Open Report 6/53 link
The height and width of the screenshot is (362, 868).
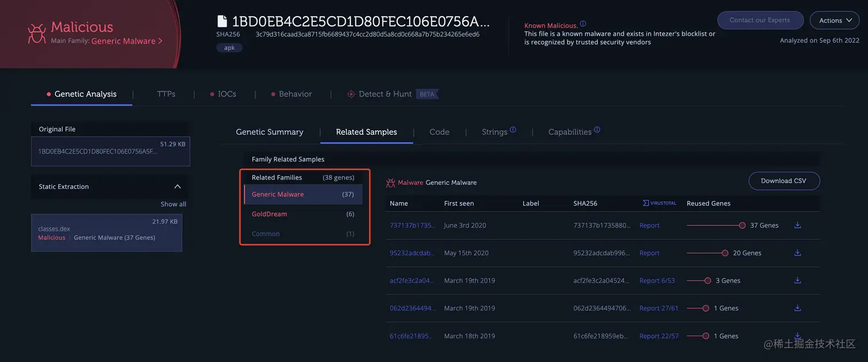point(657,280)
